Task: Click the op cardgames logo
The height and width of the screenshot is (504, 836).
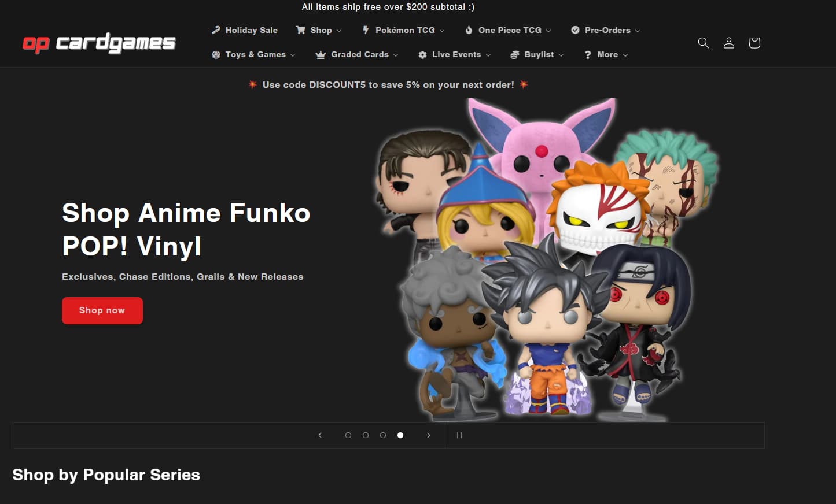Action: pos(98,42)
